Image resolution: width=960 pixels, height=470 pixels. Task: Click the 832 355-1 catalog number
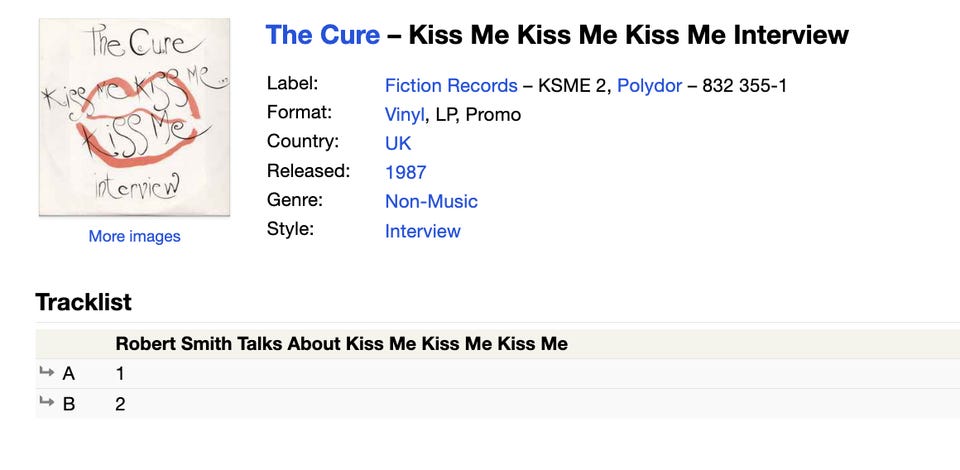pyautogui.click(x=744, y=86)
